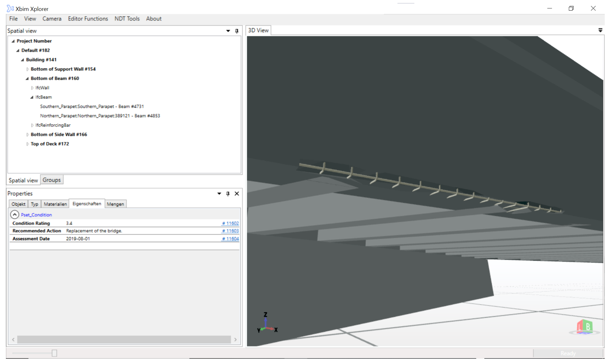Close the Properties panel
Viewport: 610px width, 364px height.
coord(237,194)
